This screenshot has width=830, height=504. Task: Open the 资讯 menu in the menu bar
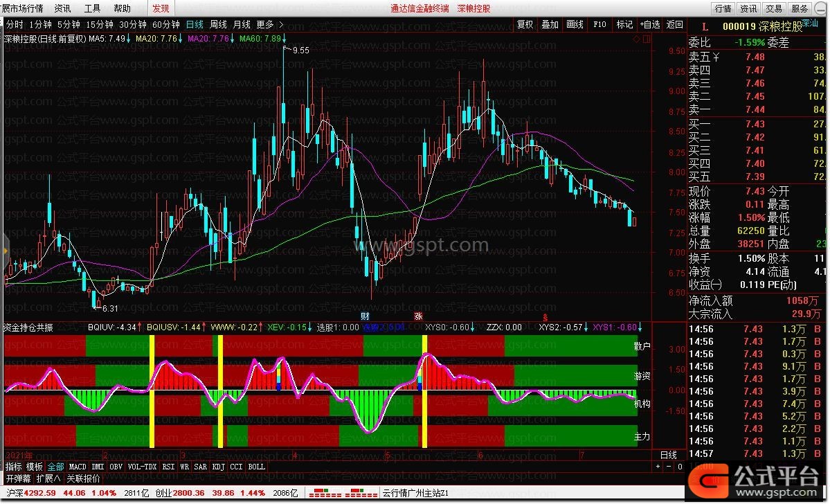[62, 8]
